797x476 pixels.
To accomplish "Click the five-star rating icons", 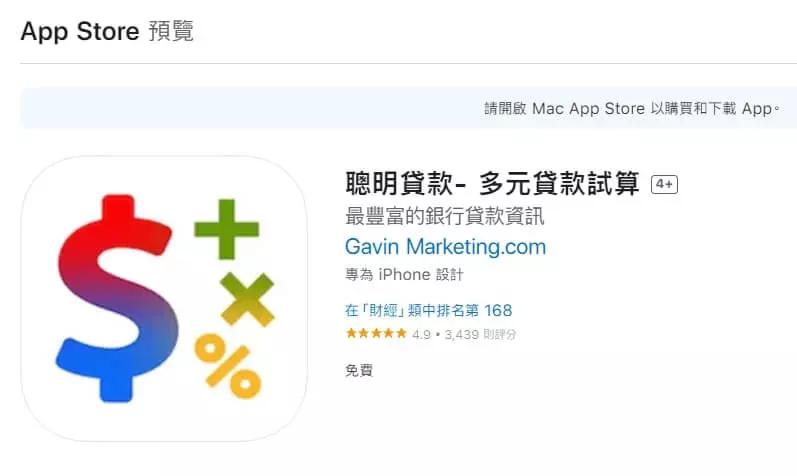I will [x=376, y=334].
